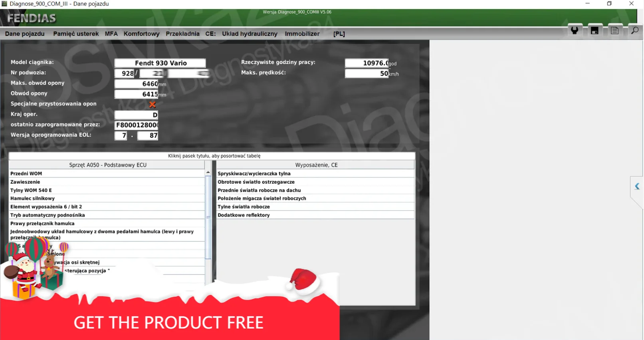Select Prawy przełącznik hamulca row
The image size is (644, 340).
(107, 223)
